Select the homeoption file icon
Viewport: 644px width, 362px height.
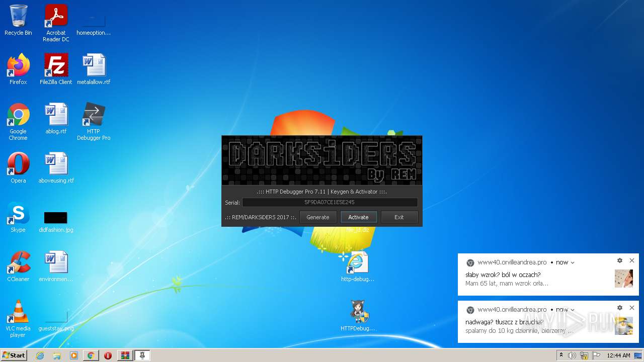pyautogui.click(x=94, y=25)
